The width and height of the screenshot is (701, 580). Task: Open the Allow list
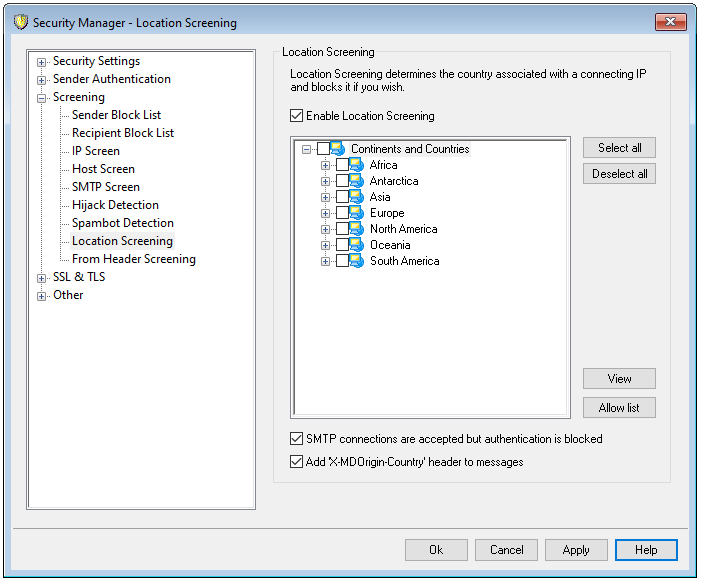coord(619,408)
